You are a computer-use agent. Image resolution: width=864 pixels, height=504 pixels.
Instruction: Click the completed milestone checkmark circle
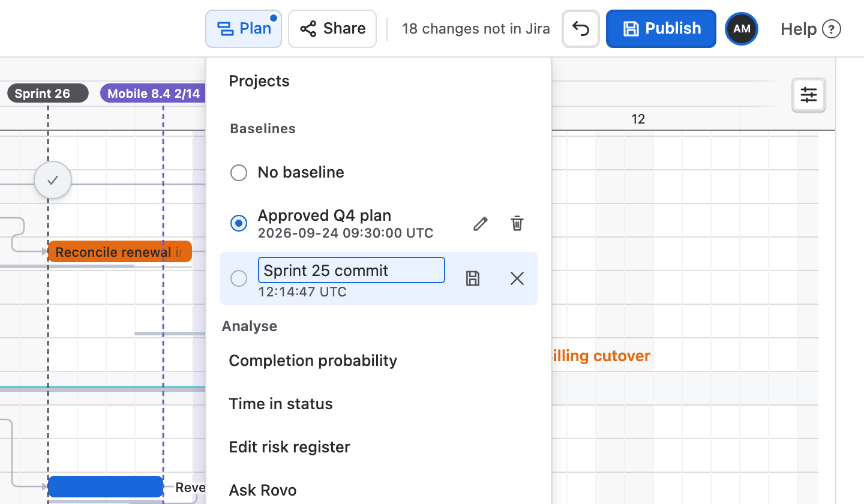53,180
